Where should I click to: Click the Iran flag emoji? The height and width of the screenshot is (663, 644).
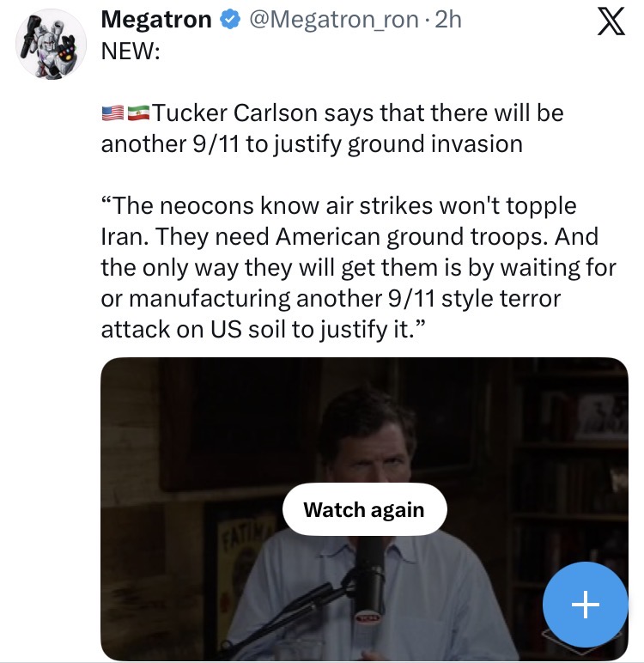[138, 113]
